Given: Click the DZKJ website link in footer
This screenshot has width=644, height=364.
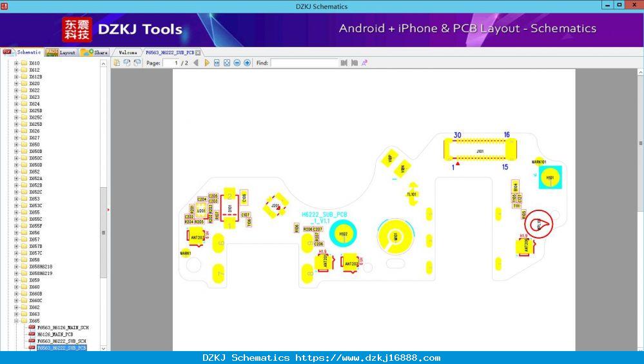Looking at the screenshot, I should point(368,358).
